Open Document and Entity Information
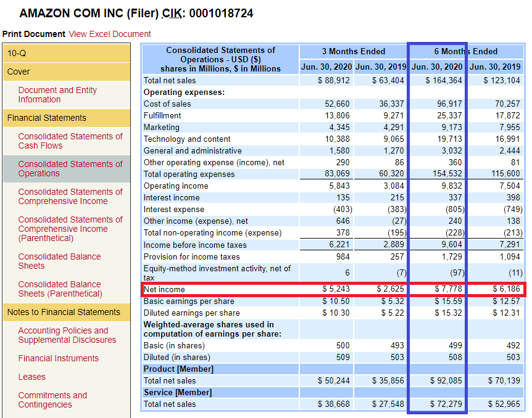Viewport: 532px width, 418px height. pyautogui.click(x=57, y=94)
